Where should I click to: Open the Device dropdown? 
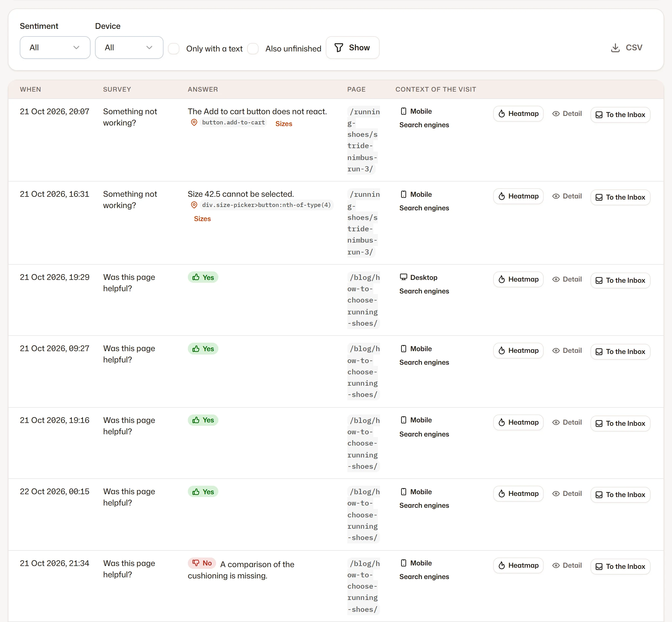pyautogui.click(x=129, y=47)
